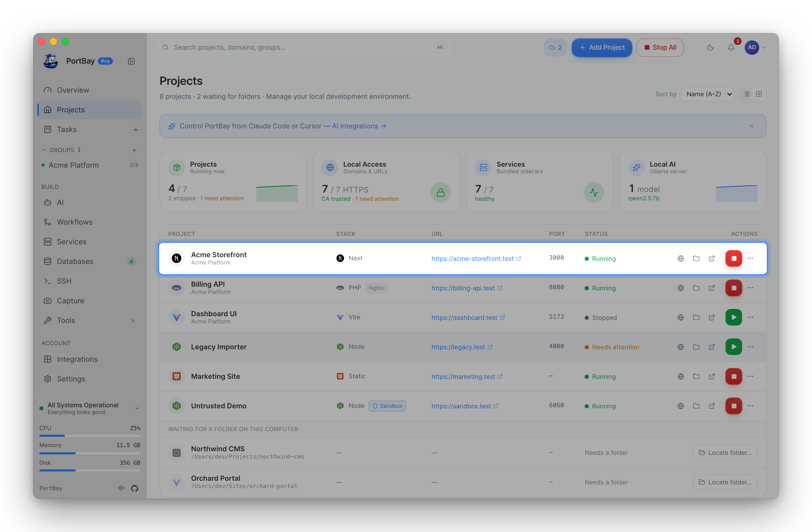Stop the Billing API project
Image resolution: width=812 pixels, height=532 pixels.
pos(734,288)
